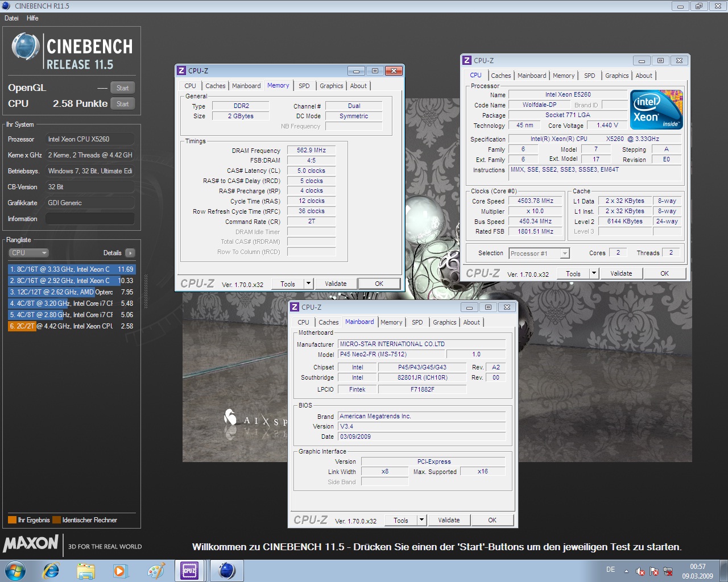
Task: Open Mainboard tab in memory CPU-Z window
Action: [x=246, y=86]
